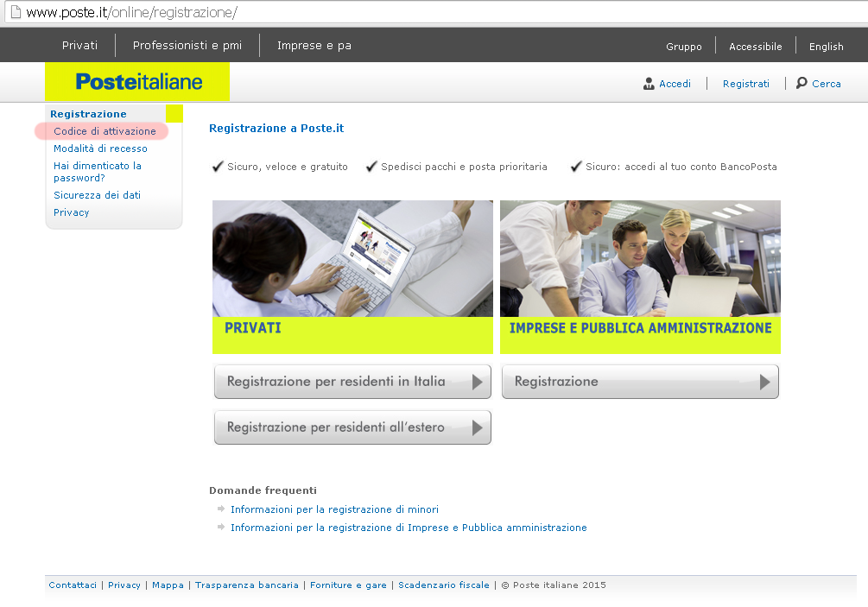Viewport: 868px width, 607px height.
Task: Click the Domande frequenti heading
Action: (263, 490)
